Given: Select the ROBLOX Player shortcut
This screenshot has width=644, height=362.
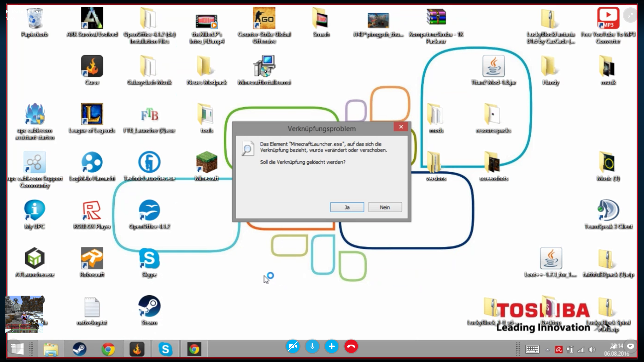Looking at the screenshot, I should coord(92,215).
